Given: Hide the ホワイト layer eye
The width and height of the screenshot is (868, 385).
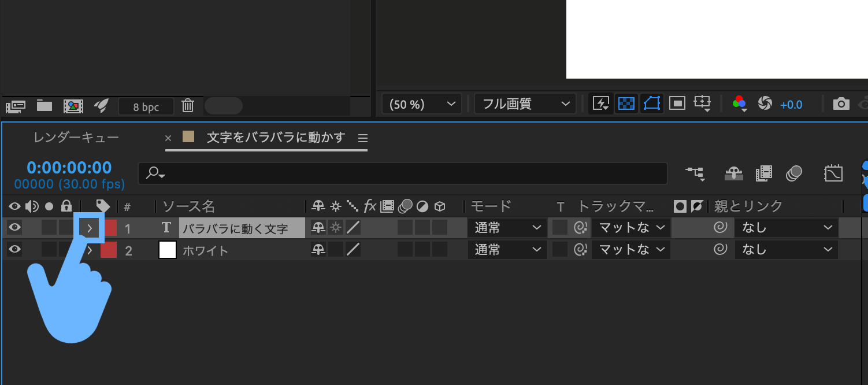Looking at the screenshot, I should click(14, 250).
